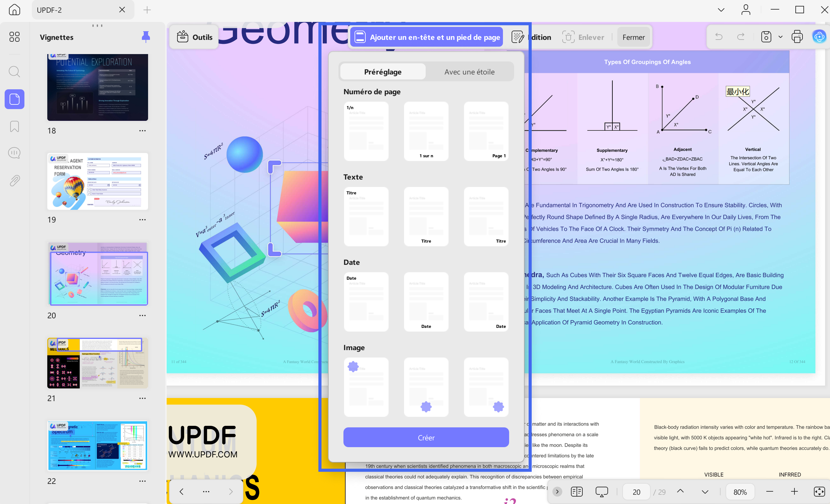Viewport: 830px width, 504px height.
Task: Open page 19 thumbnail
Action: 98,181
